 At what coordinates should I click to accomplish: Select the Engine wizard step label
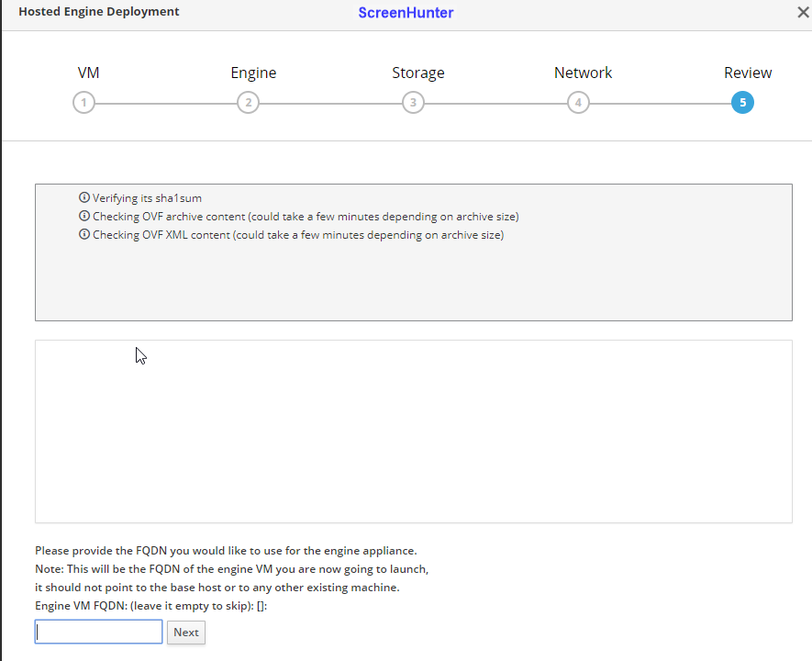[x=253, y=73]
